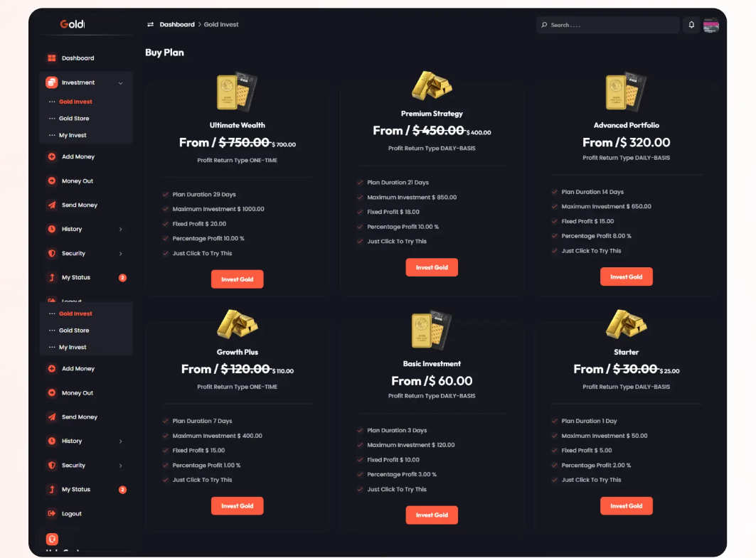Screen dimensions: 756x558
Task: Click the Dashboard grid icon in sidebar
Action: [52, 58]
